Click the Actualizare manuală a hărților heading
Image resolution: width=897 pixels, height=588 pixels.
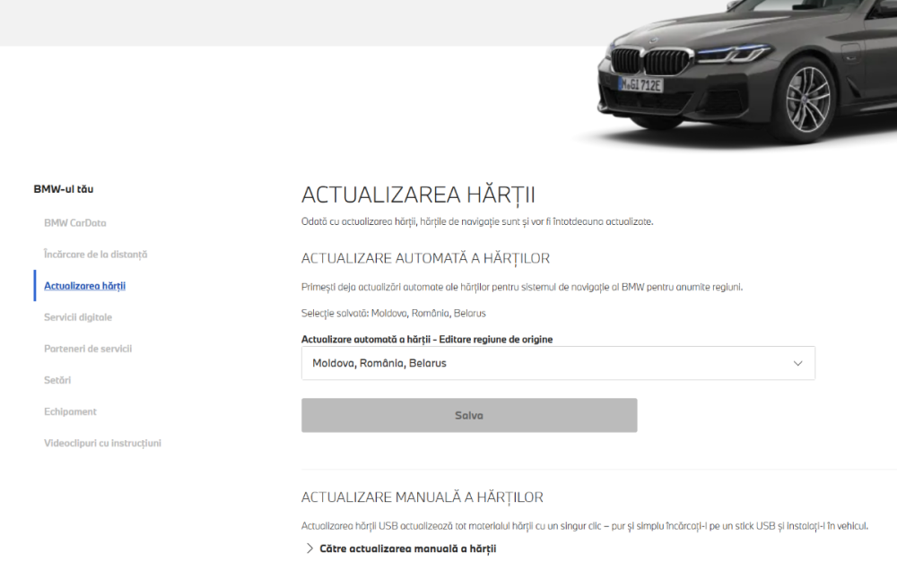click(422, 497)
